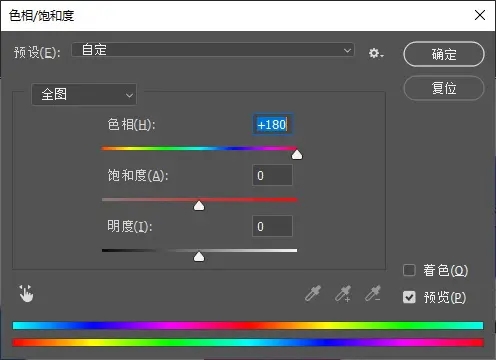Open the preset options gear menu
Viewport: 496px width, 360px height.
[x=376, y=53]
